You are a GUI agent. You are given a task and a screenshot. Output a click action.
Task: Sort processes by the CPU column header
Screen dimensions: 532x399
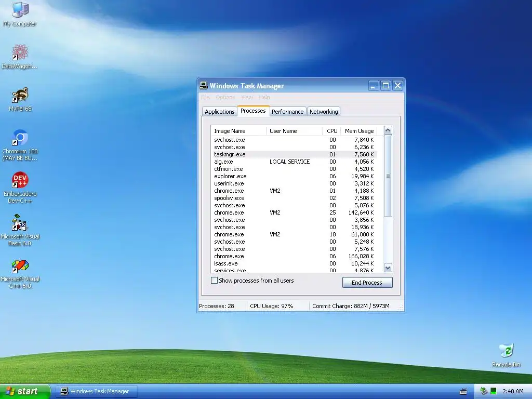click(331, 131)
